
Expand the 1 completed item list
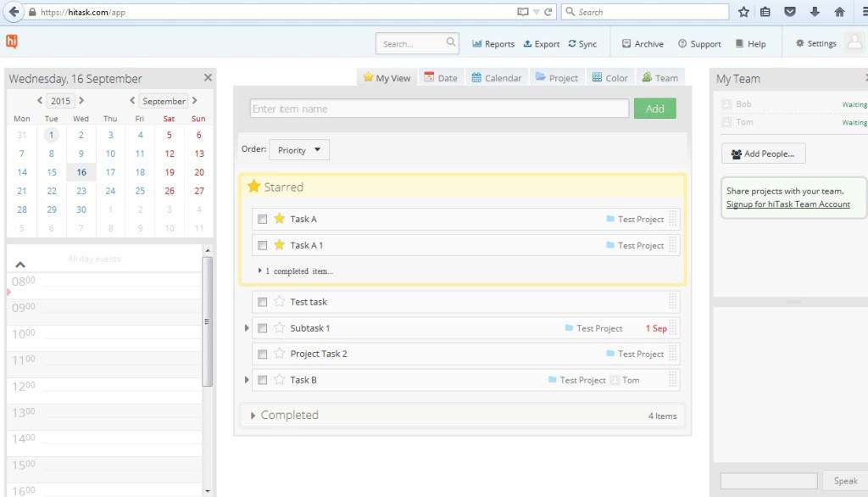click(296, 271)
